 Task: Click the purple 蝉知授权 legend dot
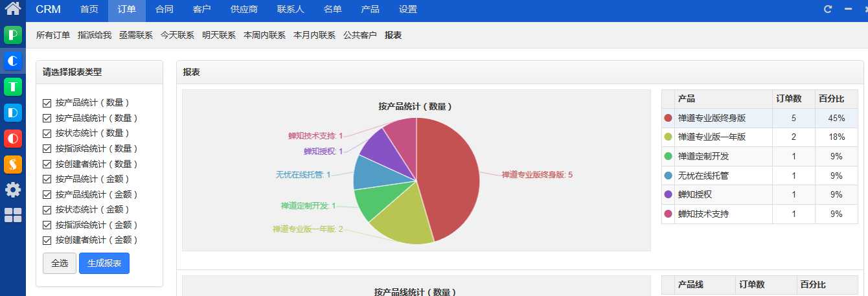click(x=668, y=194)
